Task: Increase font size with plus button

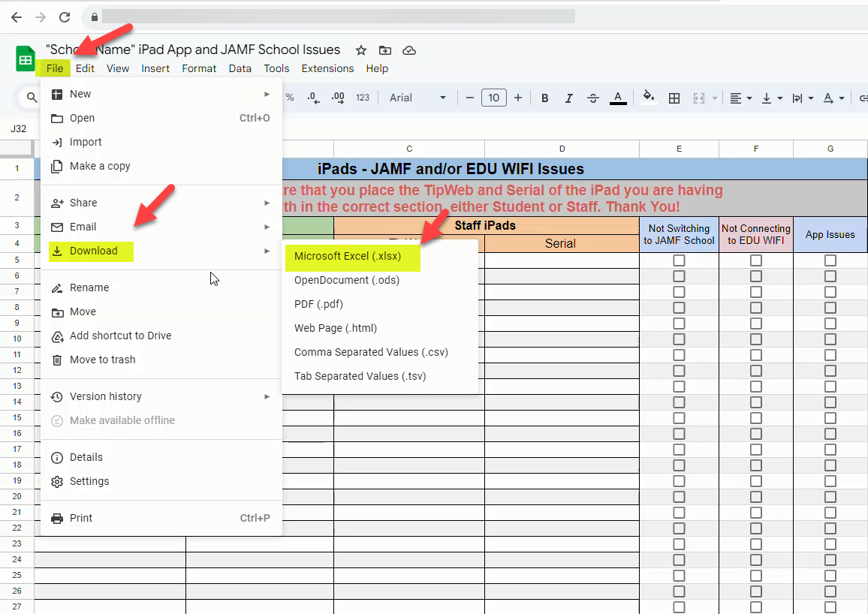Action: pos(517,98)
